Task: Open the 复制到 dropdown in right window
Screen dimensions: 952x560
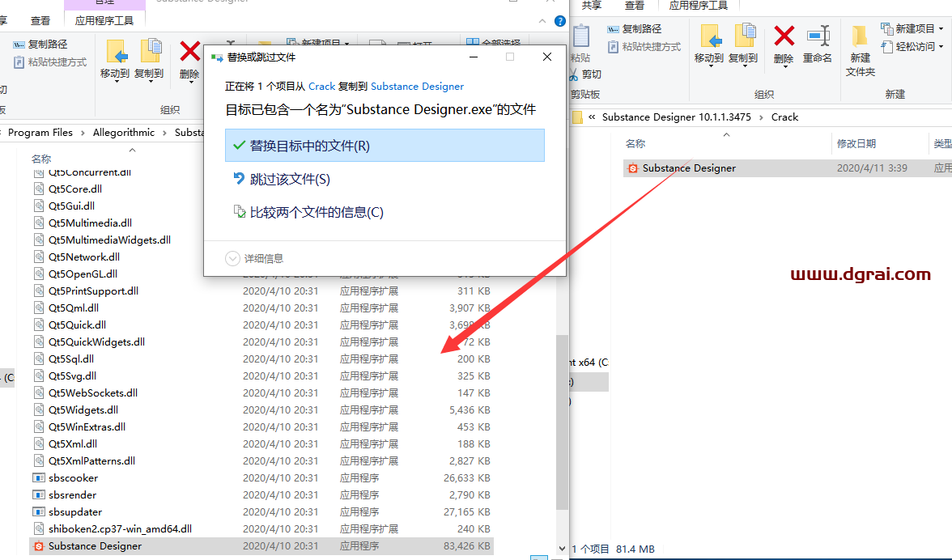Action: click(x=743, y=66)
